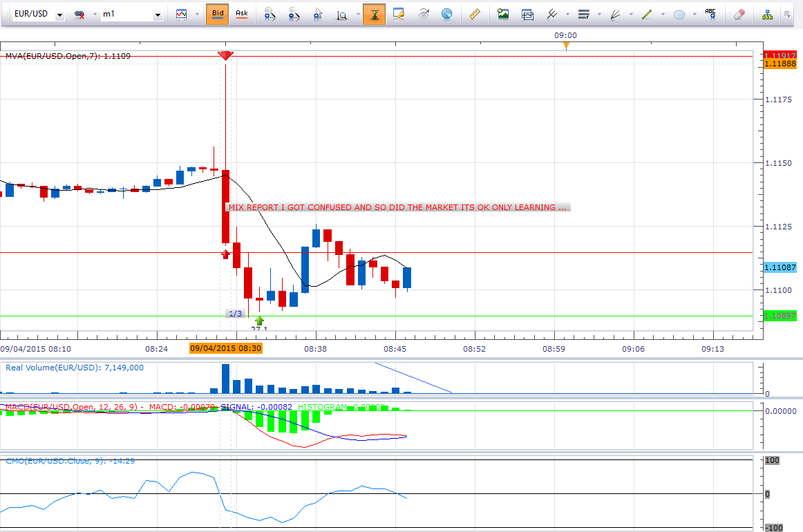Select the eraser tool
The width and height of the screenshot is (803, 532).
[x=738, y=14]
